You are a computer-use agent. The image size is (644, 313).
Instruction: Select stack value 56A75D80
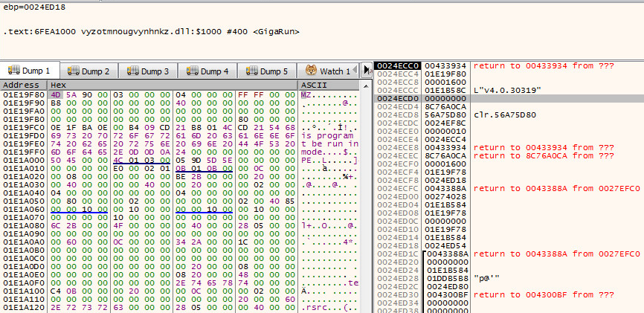click(x=445, y=114)
